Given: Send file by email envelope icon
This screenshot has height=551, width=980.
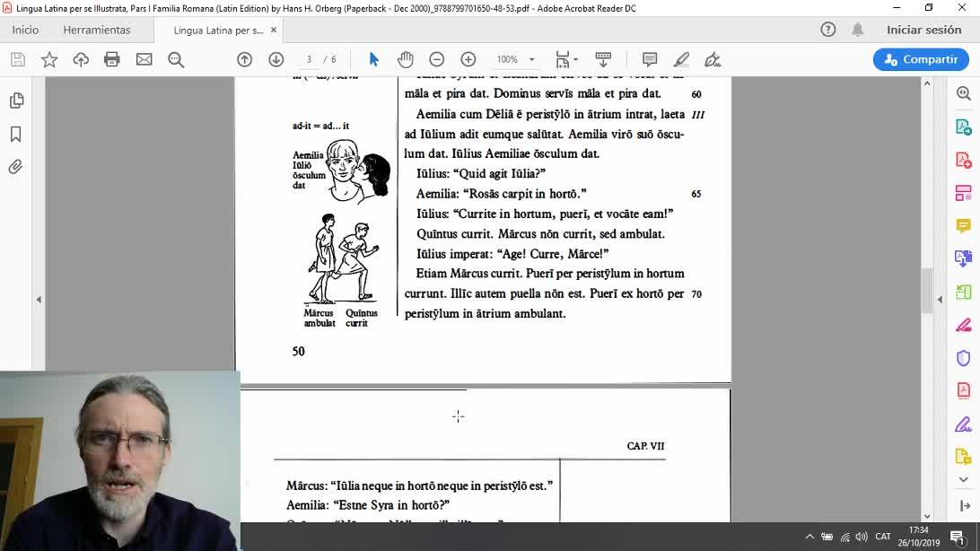Looking at the screenshot, I should click(x=144, y=59).
